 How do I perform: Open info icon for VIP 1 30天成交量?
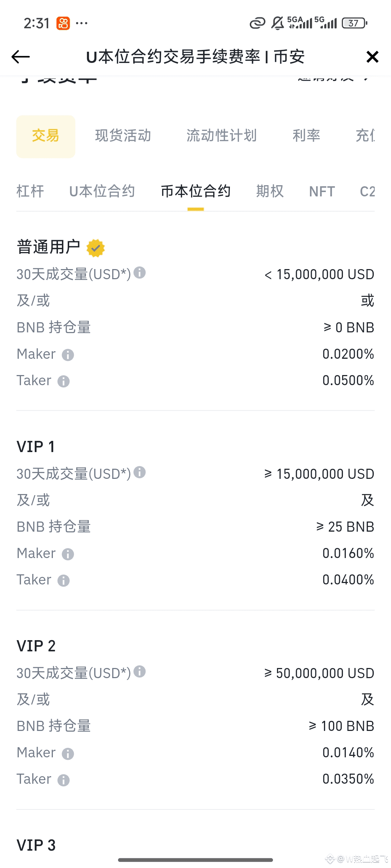coord(139,472)
